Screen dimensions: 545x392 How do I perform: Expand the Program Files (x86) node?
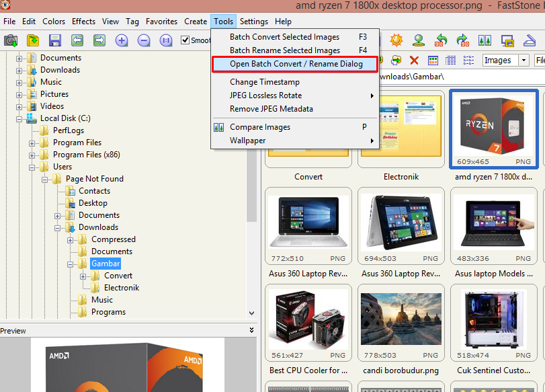click(x=32, y=155)
